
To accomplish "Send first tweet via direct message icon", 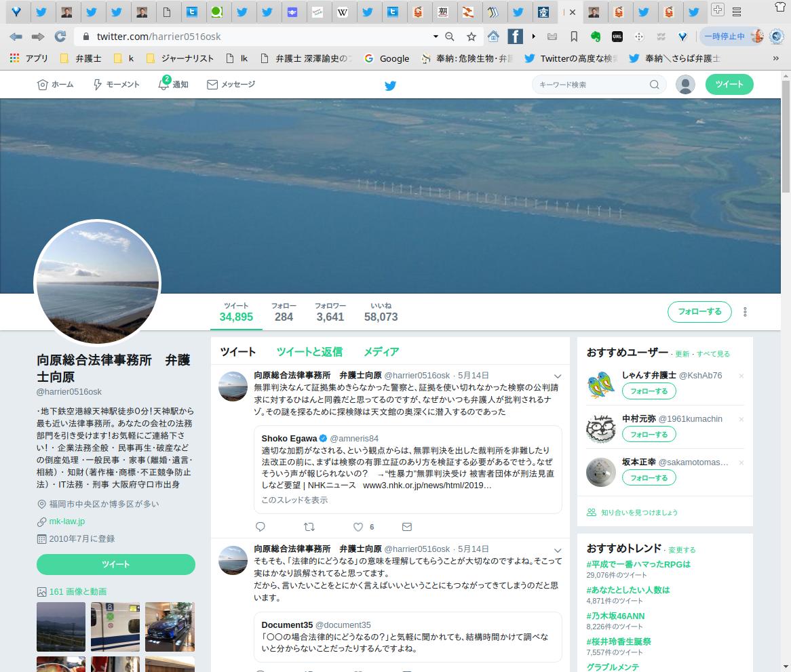I will pyautogui.click(x=407, y=527).
